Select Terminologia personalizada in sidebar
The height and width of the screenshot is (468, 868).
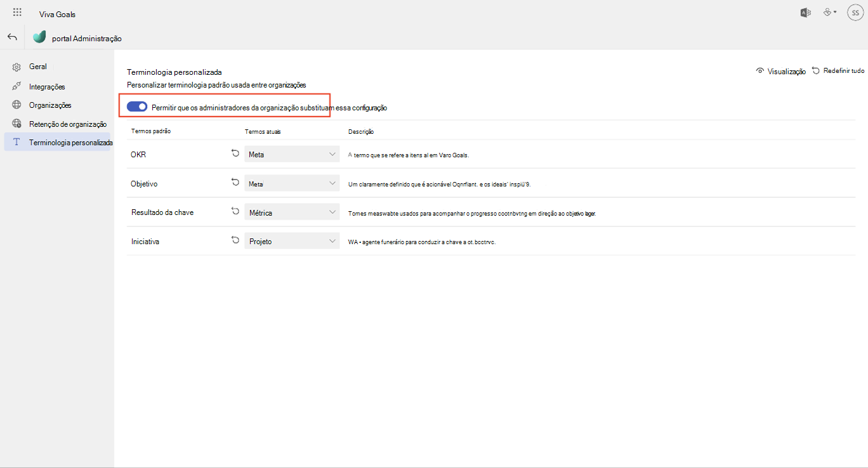[x=57, y=143]
